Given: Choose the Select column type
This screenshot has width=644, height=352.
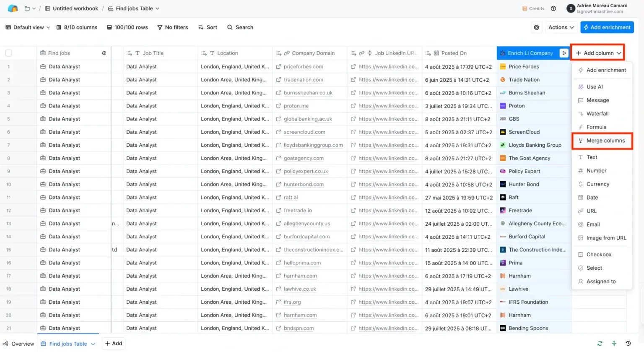Looking at the screenshot, I should 602,268.
